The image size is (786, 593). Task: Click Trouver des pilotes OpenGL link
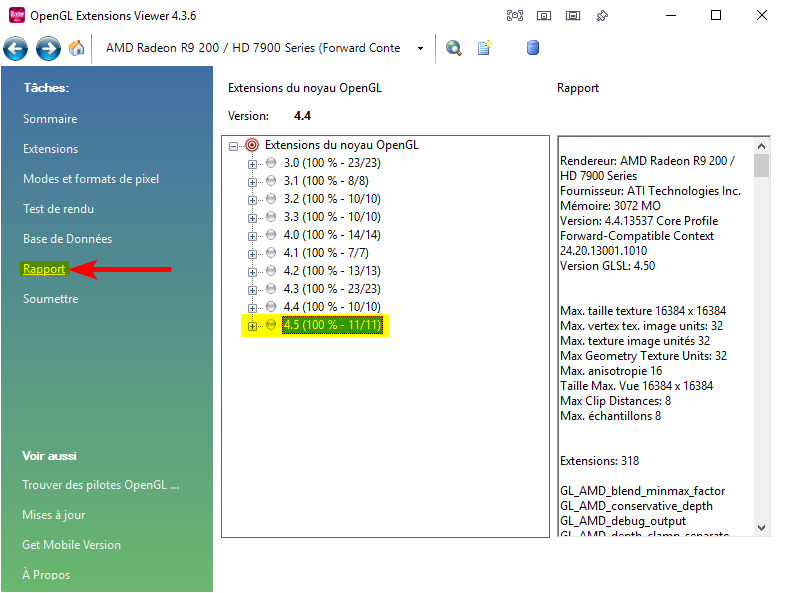click(x=101, y=485)
